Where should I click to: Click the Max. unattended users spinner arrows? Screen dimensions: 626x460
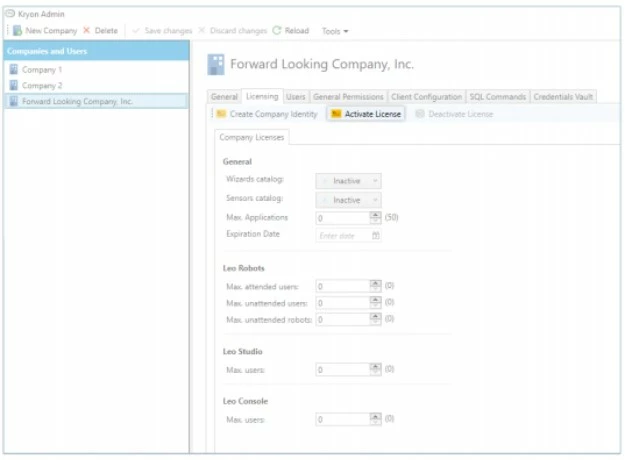tap(375, 303)
